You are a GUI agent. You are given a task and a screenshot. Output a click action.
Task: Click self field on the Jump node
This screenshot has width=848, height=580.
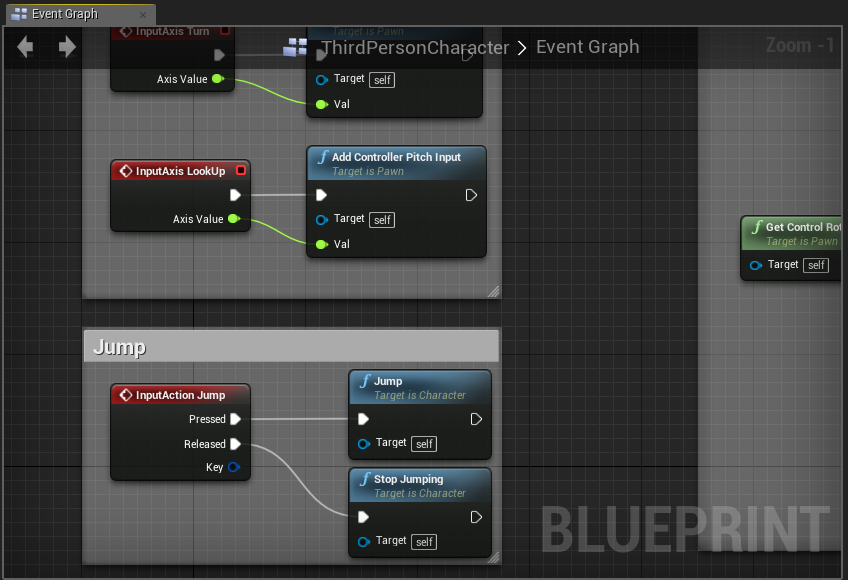(424, 444)
